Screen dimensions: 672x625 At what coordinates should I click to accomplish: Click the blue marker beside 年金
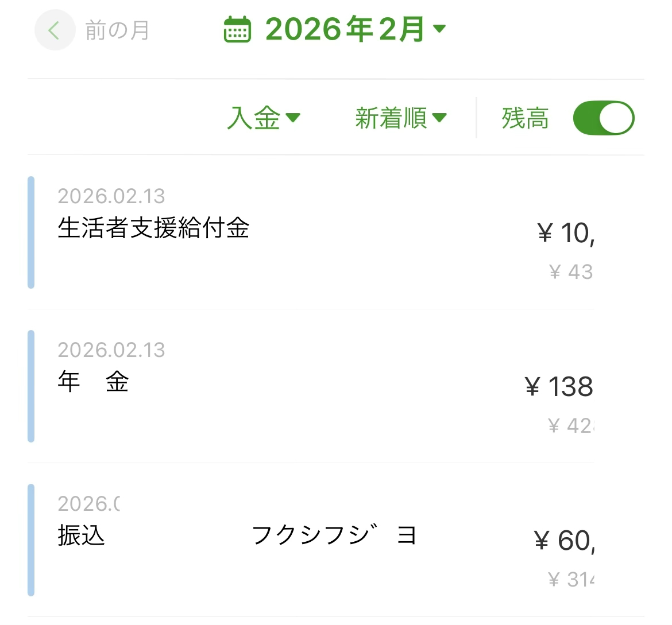coord(31,386)
